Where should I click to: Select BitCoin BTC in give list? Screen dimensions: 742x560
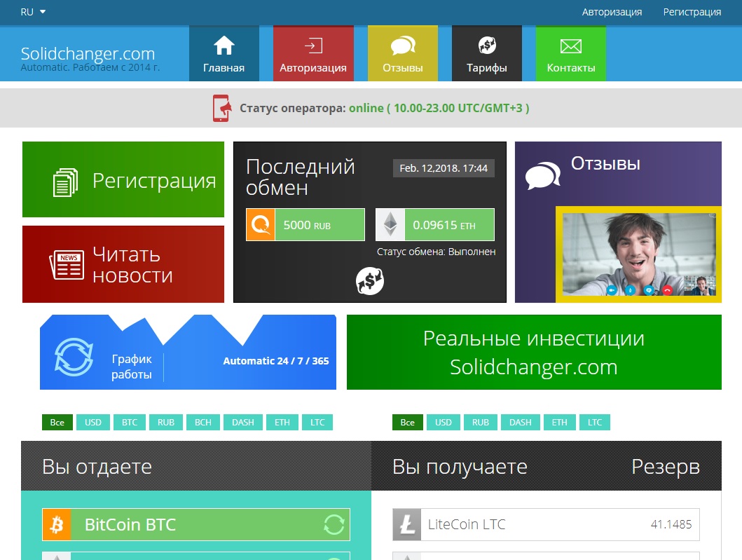click(196, 524)
